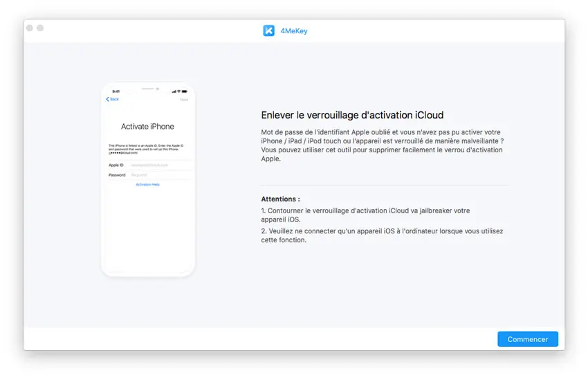
Task: Click the Activate iPhone phone illustration
Action: click(148, 179)
